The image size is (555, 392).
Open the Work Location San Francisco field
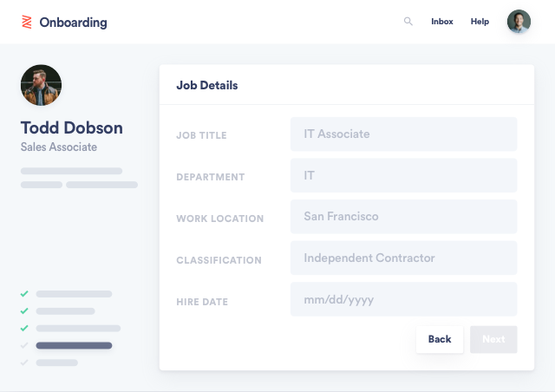403,217
